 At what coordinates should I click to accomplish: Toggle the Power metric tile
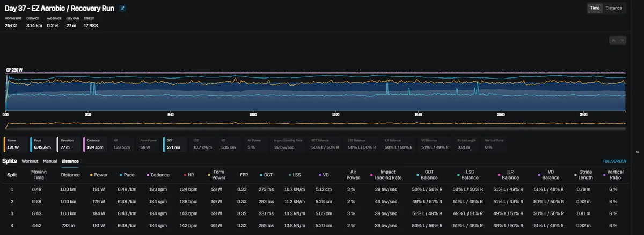pos(16,144)
